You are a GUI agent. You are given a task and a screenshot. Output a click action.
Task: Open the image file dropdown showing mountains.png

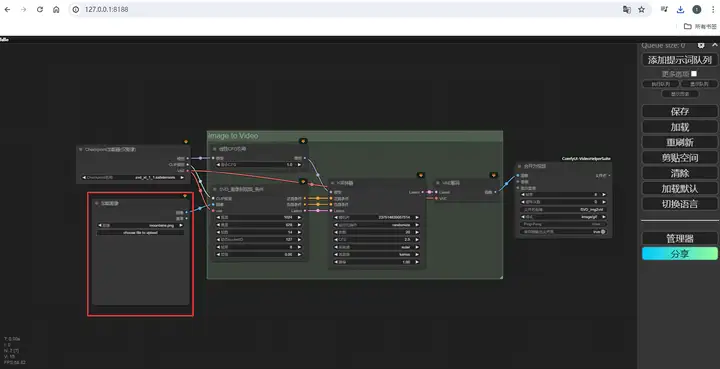click(141, 225)
